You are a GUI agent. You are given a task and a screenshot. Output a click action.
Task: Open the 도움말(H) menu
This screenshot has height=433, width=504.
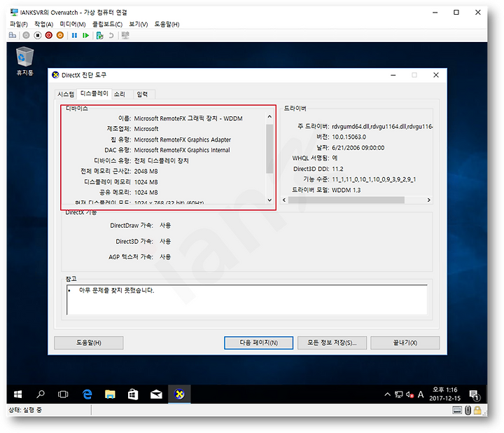tap(167, 25)
